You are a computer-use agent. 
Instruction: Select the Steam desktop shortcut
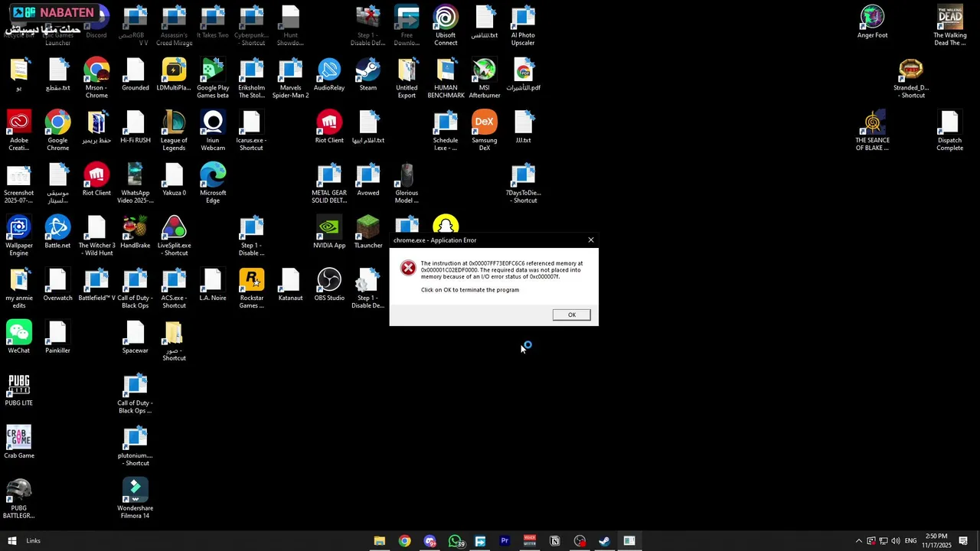[x=368, y=74]
